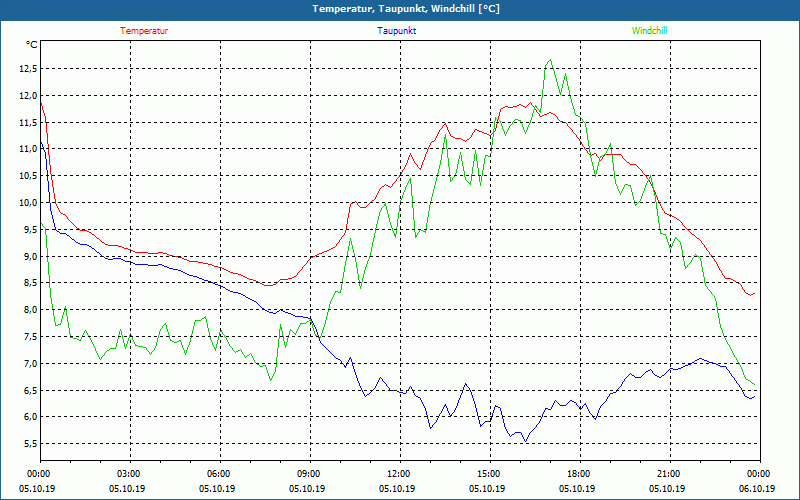Click the 09:00 time axis label
This screenshot has height=500, width=800.
[311, 473]
